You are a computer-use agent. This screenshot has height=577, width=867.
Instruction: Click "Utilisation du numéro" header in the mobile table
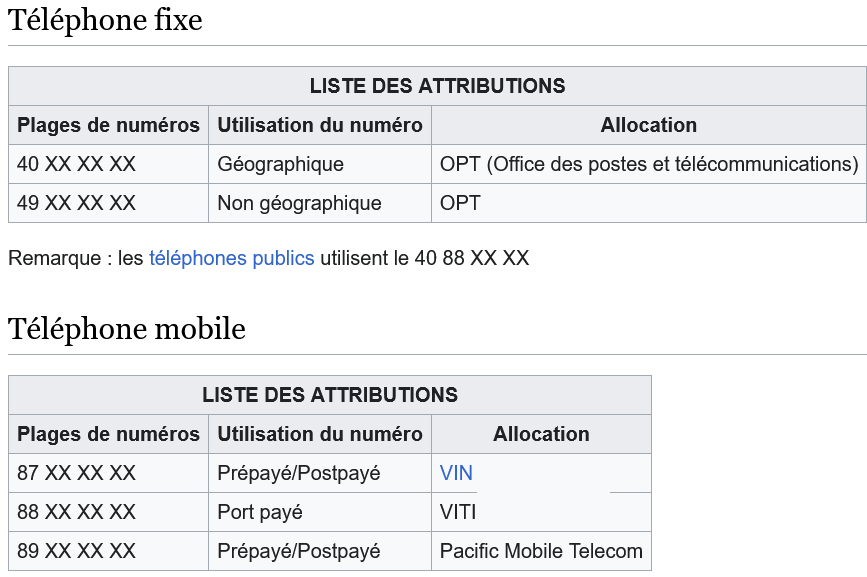[x=320, y=434]
